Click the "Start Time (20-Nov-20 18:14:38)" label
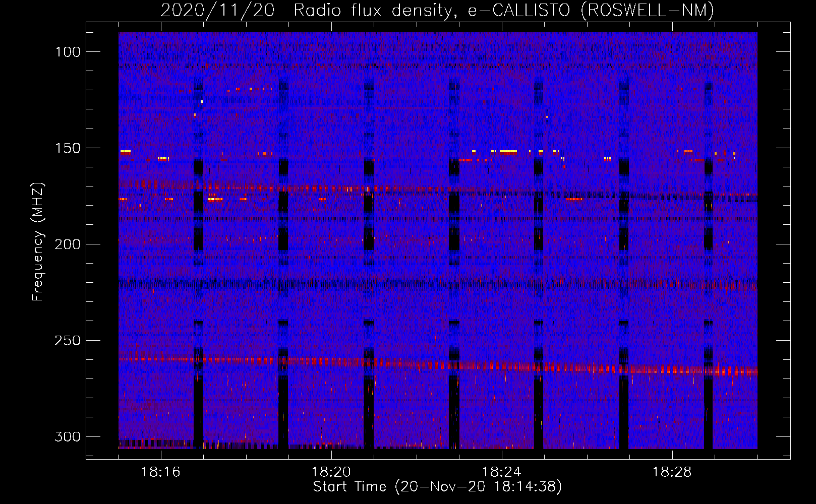This screenshot has height=504, width=816. pos(437,487)
